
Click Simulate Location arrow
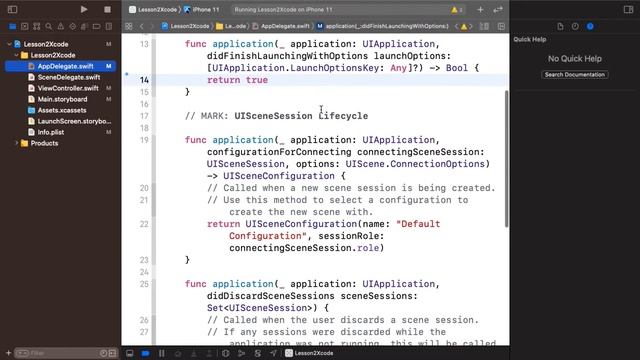273,353
